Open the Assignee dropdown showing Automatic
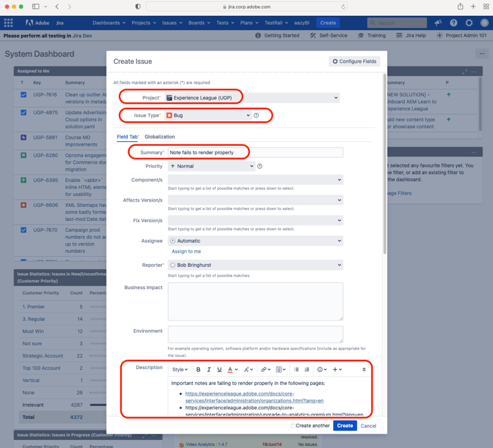This screenshot has width=493, height=448. [x=255, y=241]
